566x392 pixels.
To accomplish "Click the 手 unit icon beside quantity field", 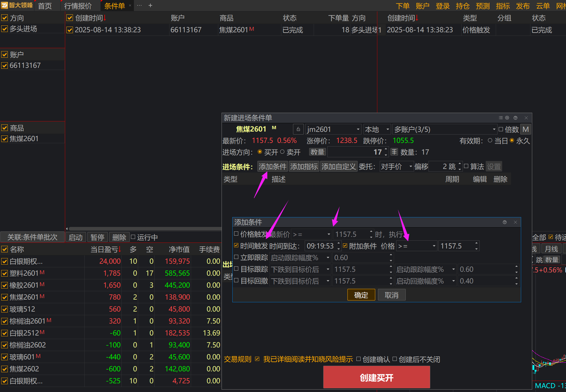I will tap(394, 152).
